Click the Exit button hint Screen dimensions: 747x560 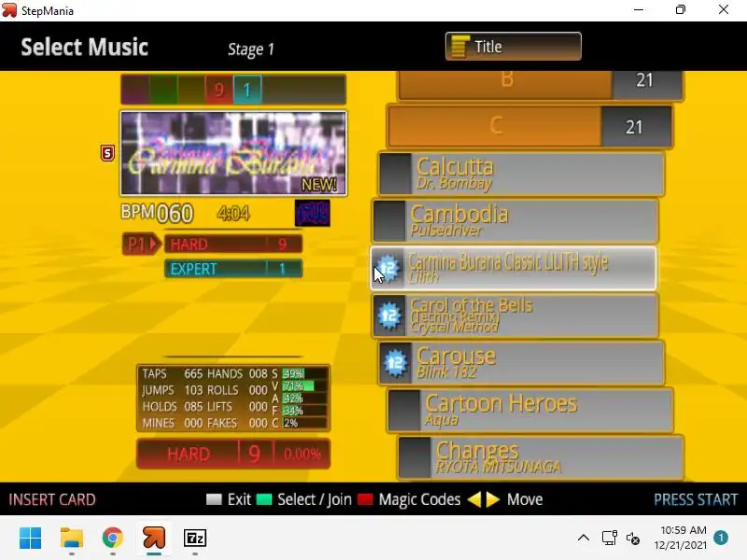click(228, 499)
